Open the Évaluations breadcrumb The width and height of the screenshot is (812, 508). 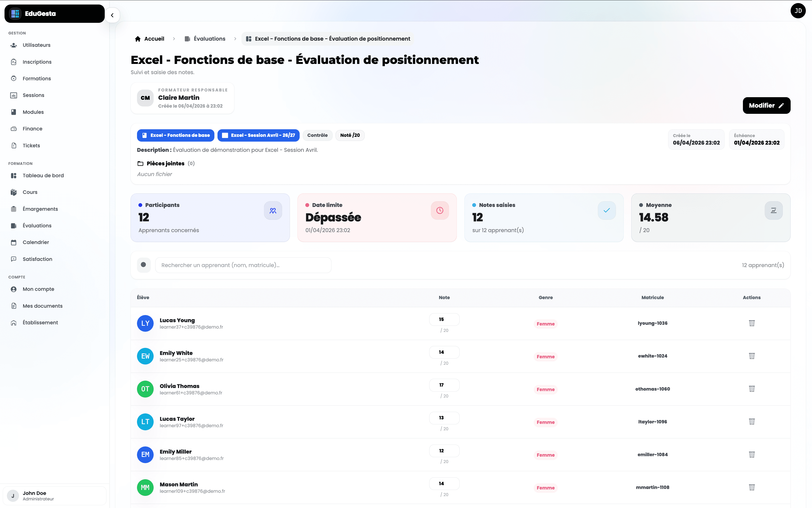point(209,39)
